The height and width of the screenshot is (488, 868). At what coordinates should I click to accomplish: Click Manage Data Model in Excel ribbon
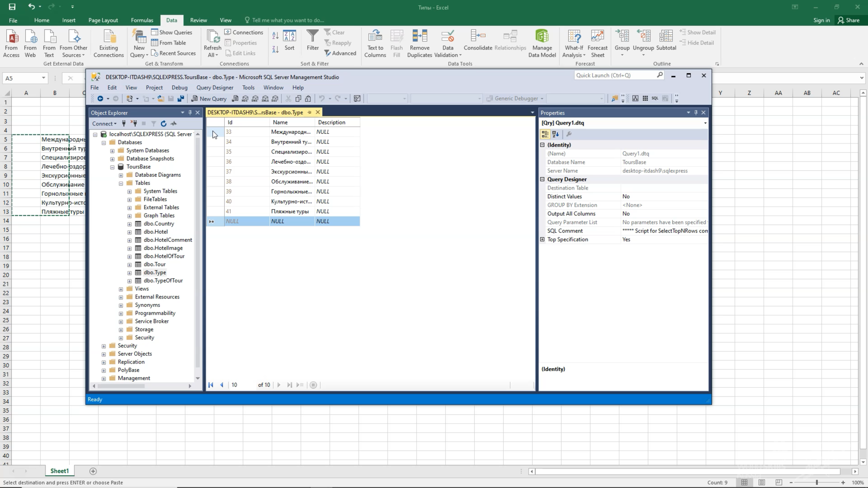[x=542, y=43]
